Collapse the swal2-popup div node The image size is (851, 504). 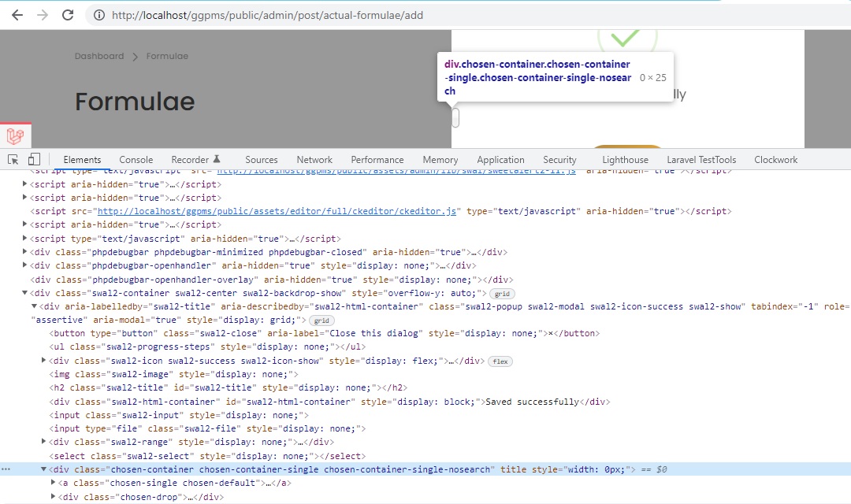(x=34, y=306)
